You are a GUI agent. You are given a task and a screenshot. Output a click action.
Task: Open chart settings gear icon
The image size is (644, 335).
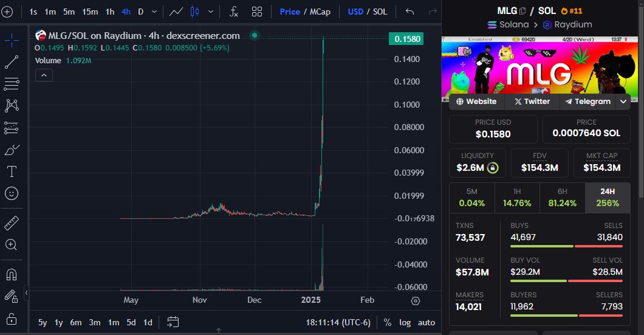coord(416,301)
